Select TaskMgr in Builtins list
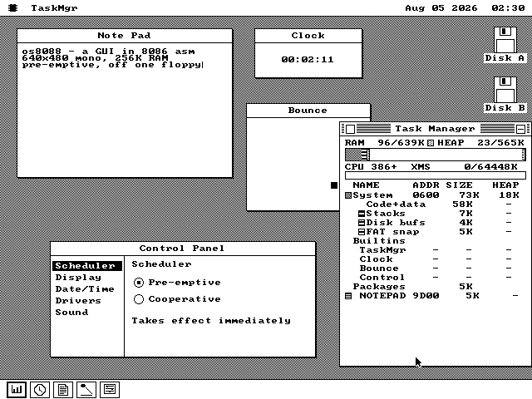Screen dimensions: 532x399 (436, 250)
